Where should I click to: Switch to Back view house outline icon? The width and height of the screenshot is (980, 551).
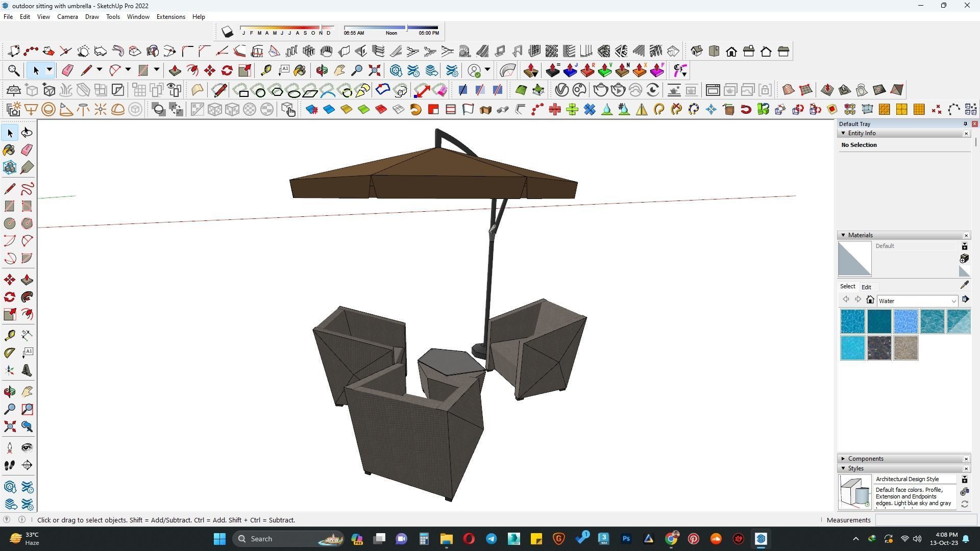[766, 51]
